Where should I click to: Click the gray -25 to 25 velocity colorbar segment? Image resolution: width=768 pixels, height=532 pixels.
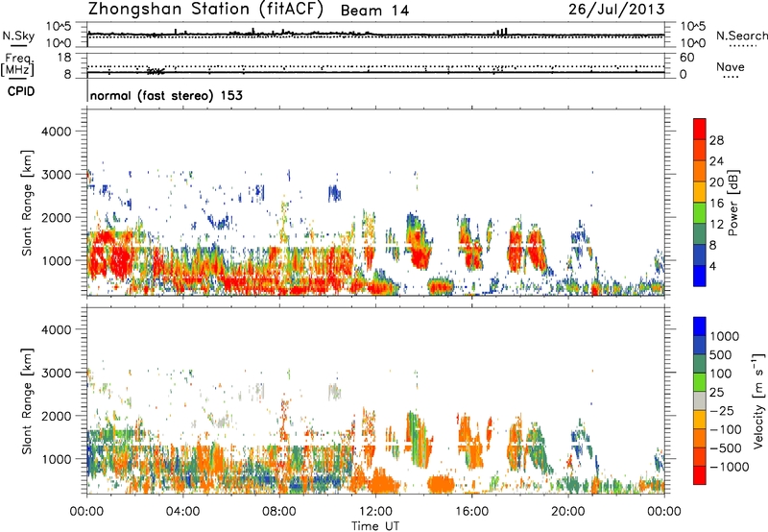point(700,400)
